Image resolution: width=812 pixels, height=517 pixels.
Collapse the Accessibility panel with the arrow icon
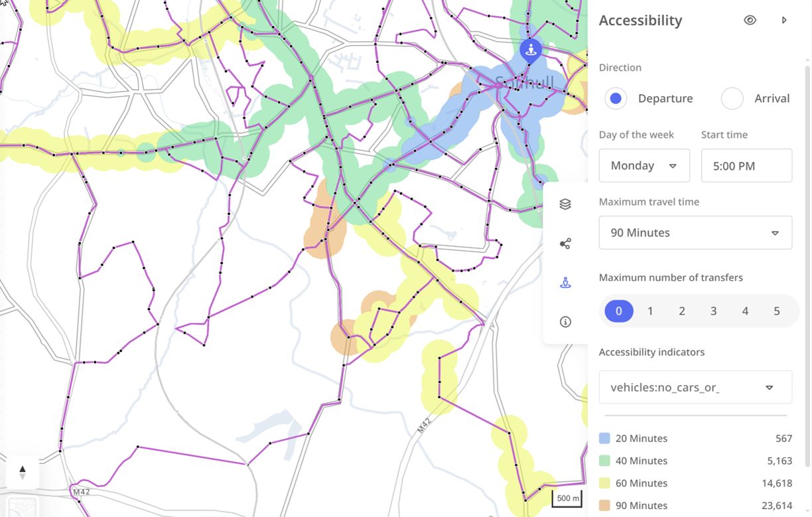[x=784, y=20]
